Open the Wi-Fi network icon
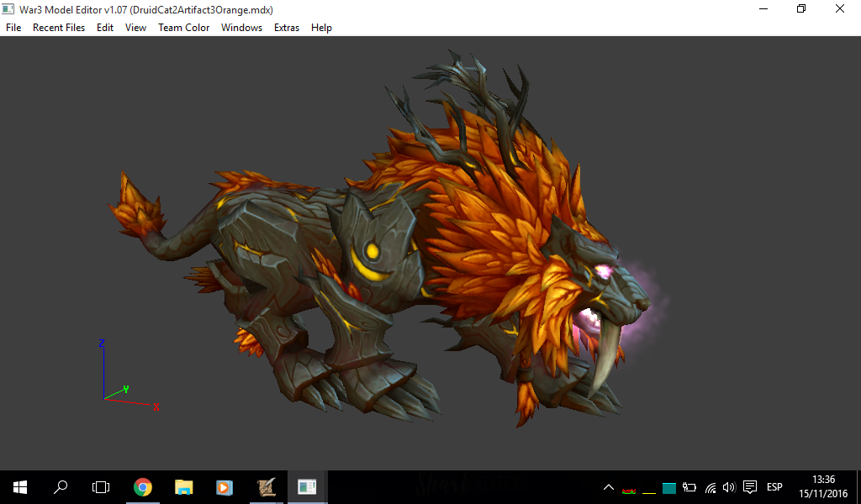 pyautogui.click(x=710, y=487)
